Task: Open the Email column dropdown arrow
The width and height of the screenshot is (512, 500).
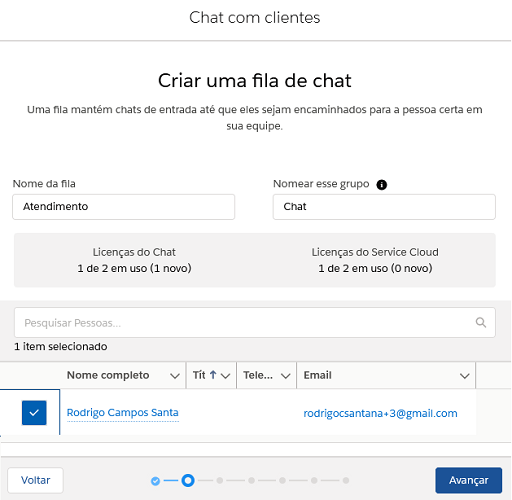Action: (465, 376)
